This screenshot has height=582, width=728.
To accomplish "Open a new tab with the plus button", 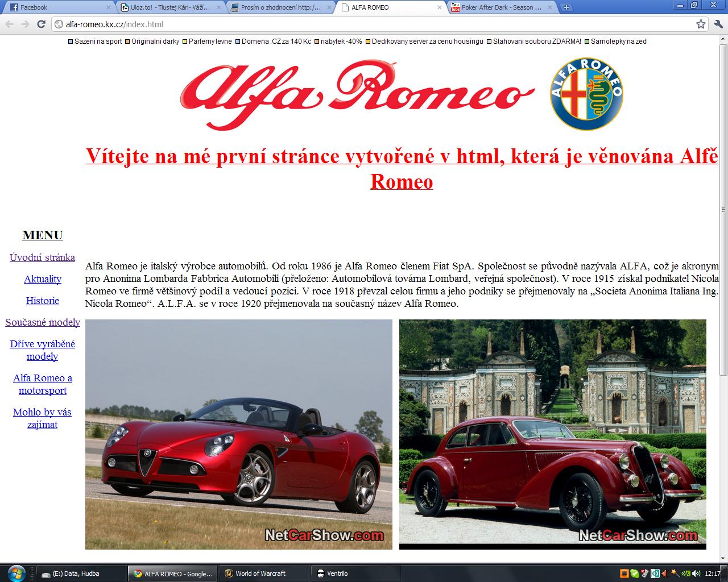I will (x=566, y=7).
